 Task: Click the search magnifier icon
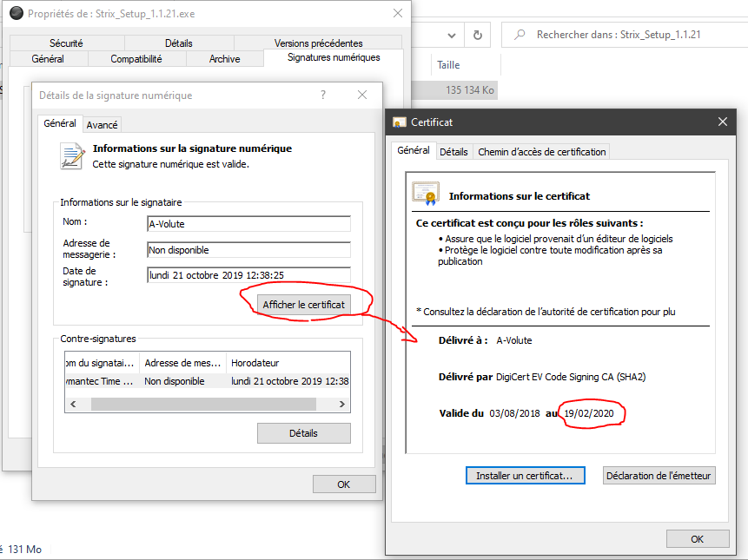[520, 35]
